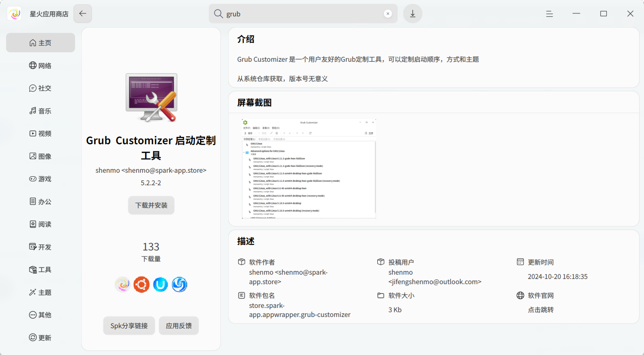Focus the search field containing grub
Viewport: 644px width, 355px height.
click(x=303, y=14)
